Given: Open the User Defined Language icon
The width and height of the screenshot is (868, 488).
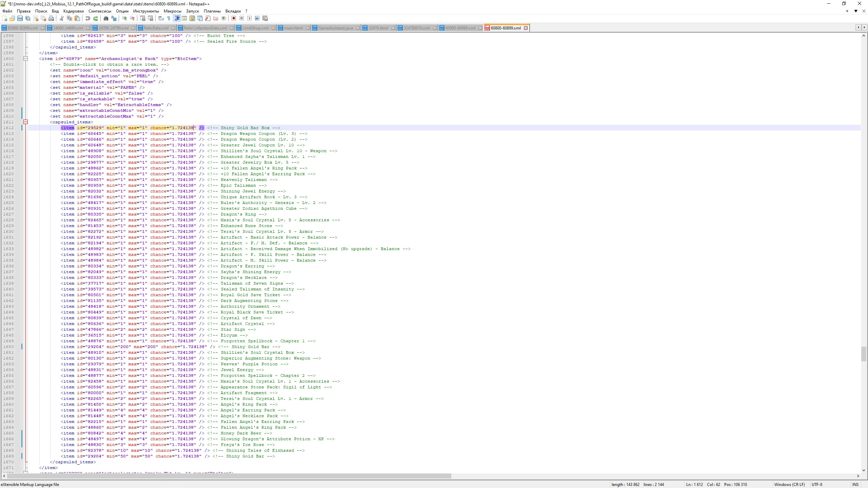Looking at the screenshot, I should click(184, 18).
